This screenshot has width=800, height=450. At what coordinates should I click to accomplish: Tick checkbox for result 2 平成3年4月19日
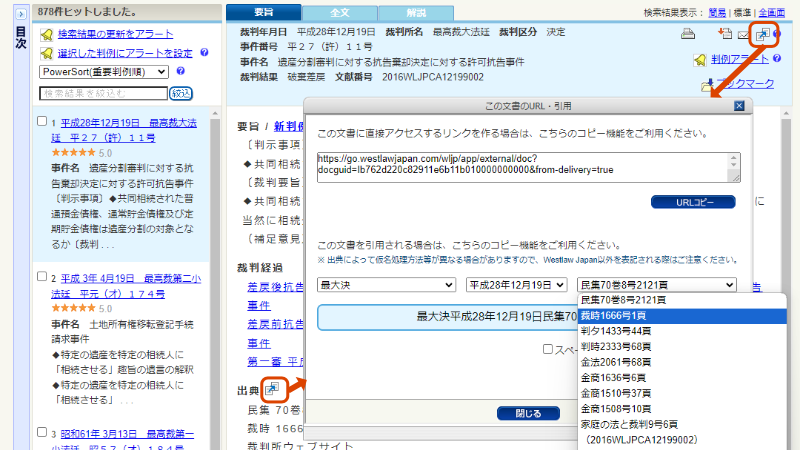tap(42, 277)
